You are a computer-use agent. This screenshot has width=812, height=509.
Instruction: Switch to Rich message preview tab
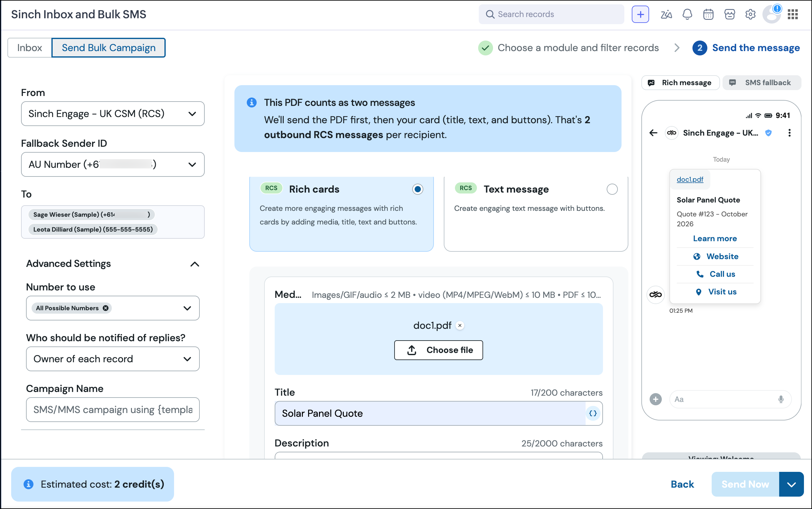click(680, 82)
